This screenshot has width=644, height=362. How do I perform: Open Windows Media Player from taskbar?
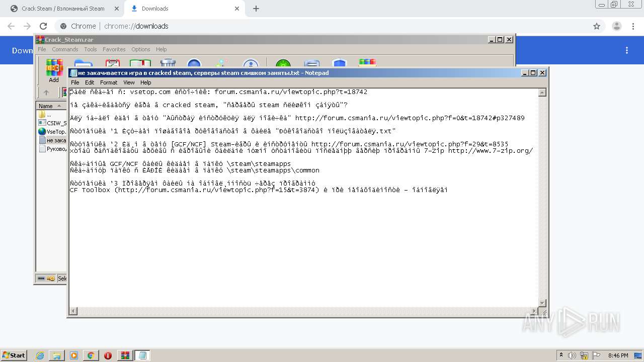(x=74, y=355)
